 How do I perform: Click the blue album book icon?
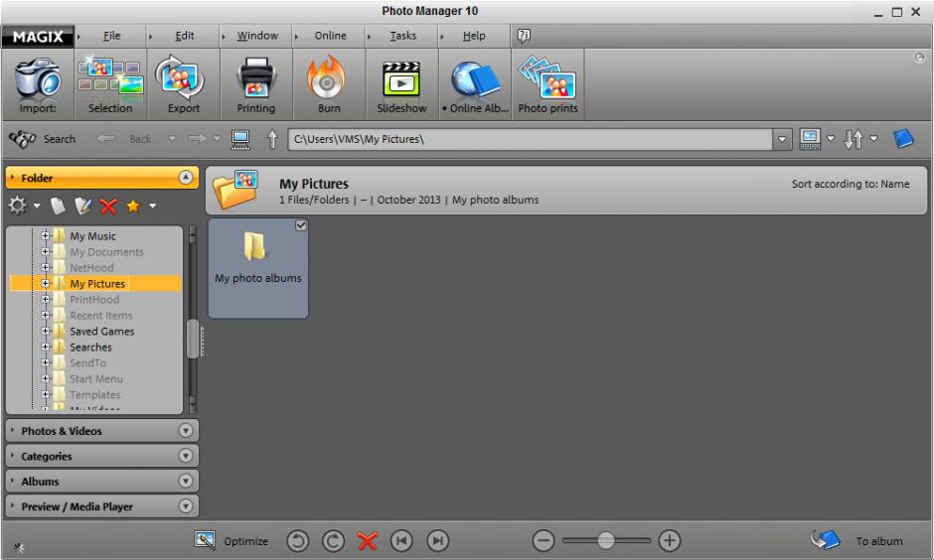[903, 139]
